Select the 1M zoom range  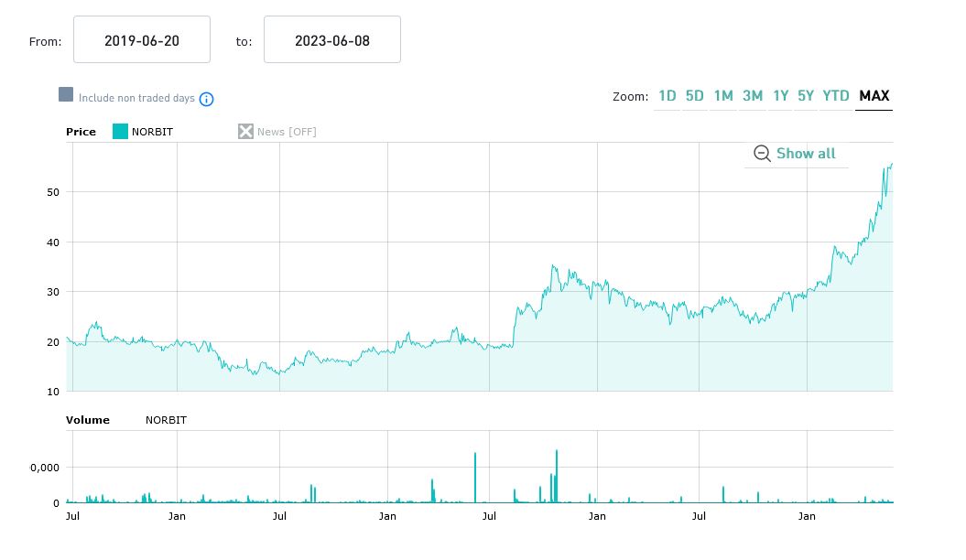coord(723,96)
